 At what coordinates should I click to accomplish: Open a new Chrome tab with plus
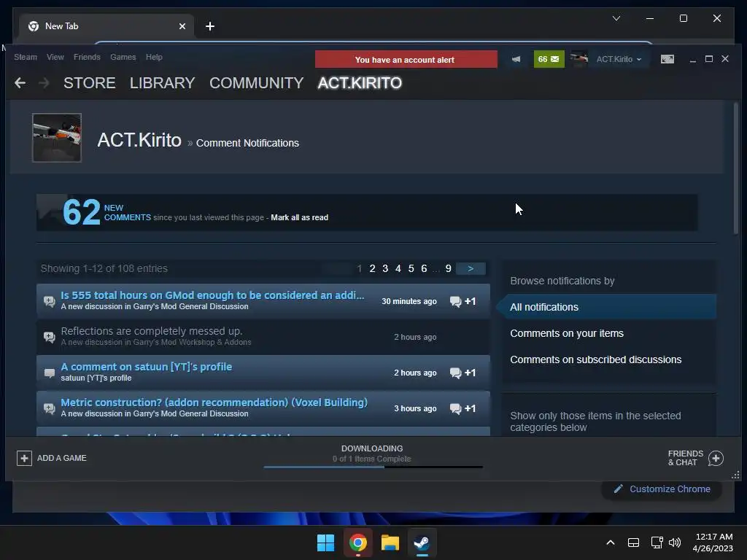(x=209, y=26)
